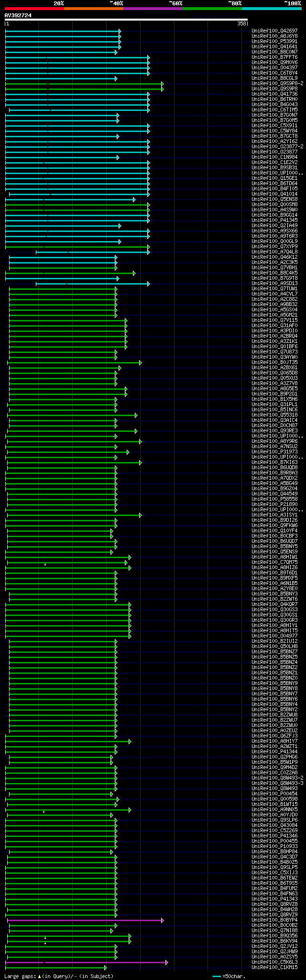This screenshot has height=980, width=306.
Task: Select label UniRef100_A8HIZ6
Action: click(x=274, y=568)
